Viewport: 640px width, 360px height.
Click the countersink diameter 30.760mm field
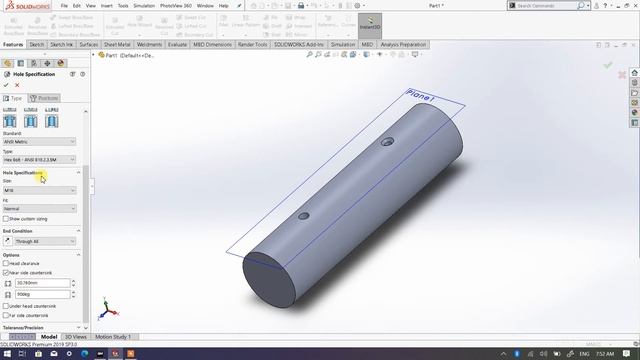tap(42, 283)
